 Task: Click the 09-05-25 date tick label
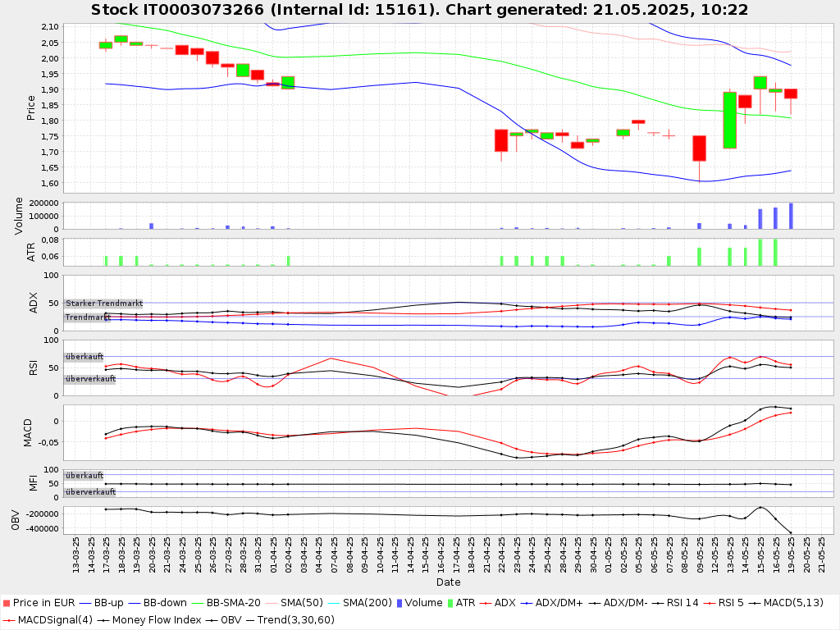point(700,555)
